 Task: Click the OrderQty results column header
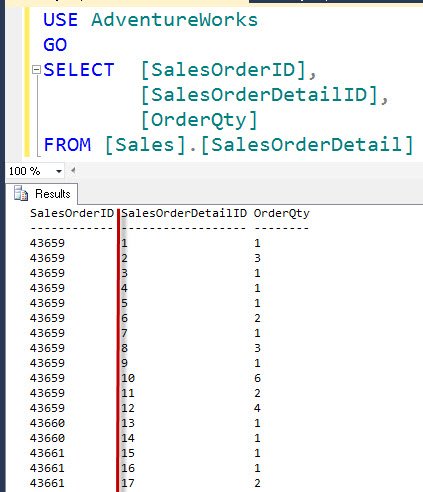pyautogui.click(x=282, y=213)
